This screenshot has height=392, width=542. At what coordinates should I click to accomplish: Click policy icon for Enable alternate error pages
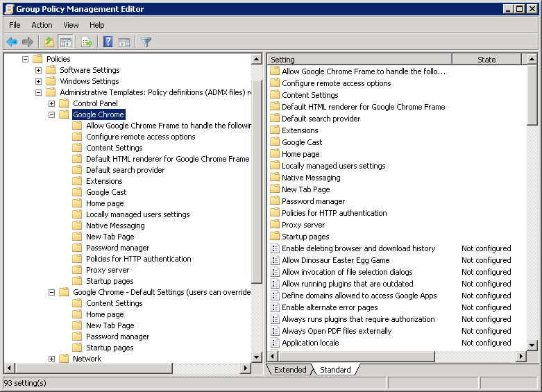click(275, 307)
